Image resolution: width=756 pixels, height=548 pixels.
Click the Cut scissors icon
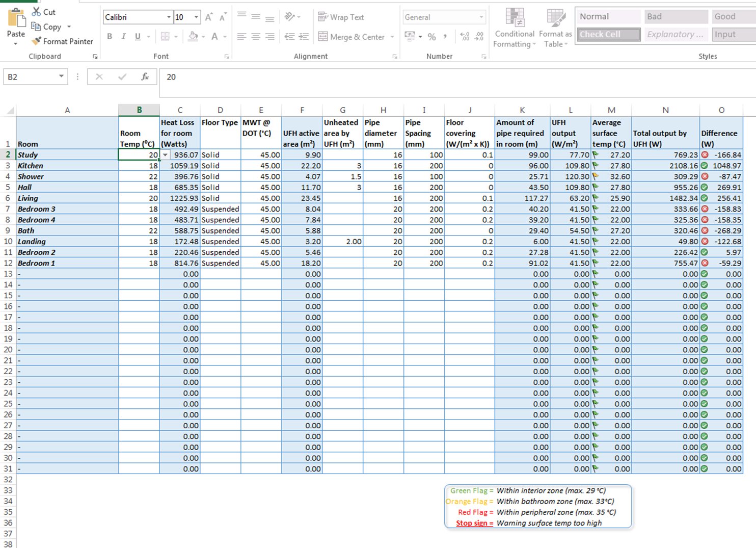36,12
